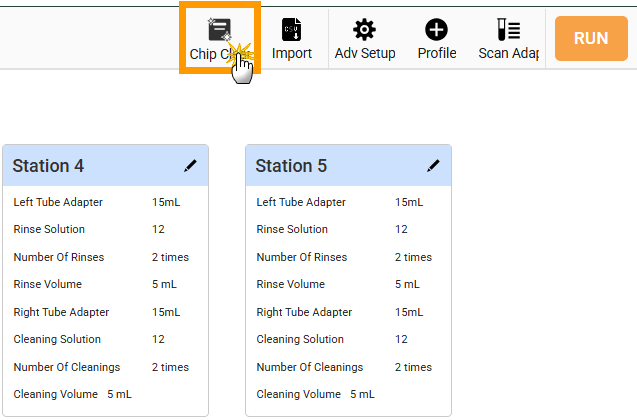The image size is (637, 420).
Task: Edit Station 4 using pencil icon
Action: [x=190, y=165]
